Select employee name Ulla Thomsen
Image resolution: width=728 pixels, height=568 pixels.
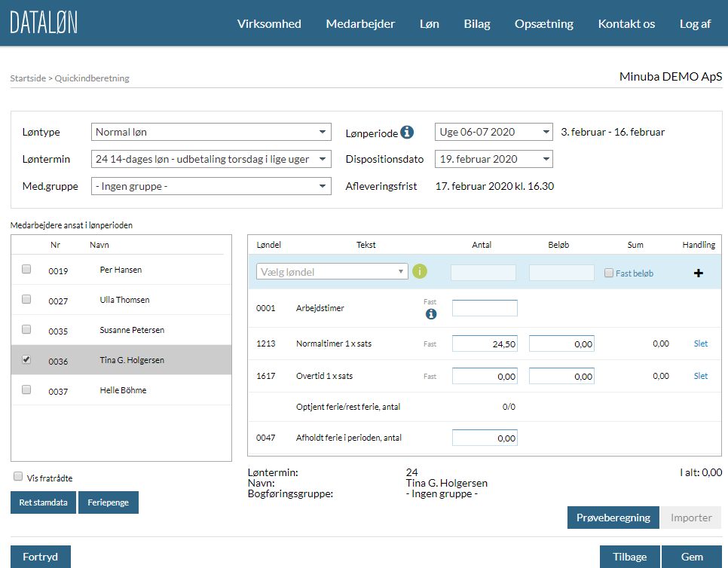[124, 300]
